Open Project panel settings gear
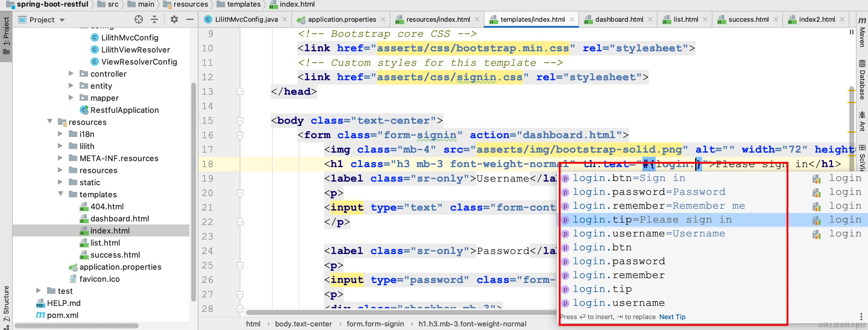The height and width of the screenshot is (330, 868). click(x=174, y=20)
